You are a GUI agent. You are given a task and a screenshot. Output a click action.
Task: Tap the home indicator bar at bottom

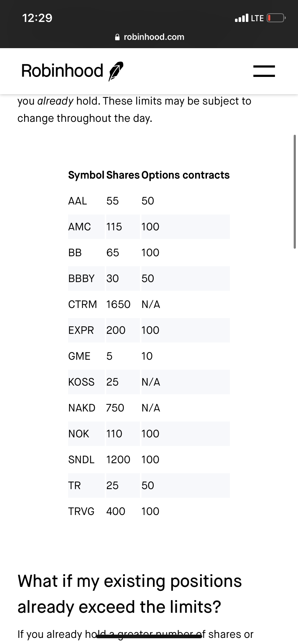[x=149, y=636]
